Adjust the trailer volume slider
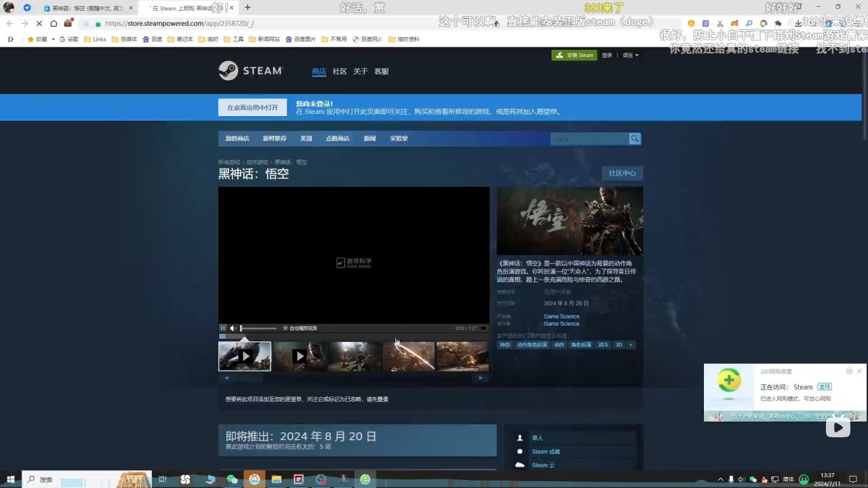The width and height of the screenshot is (868, 488). tap(258, 329)
